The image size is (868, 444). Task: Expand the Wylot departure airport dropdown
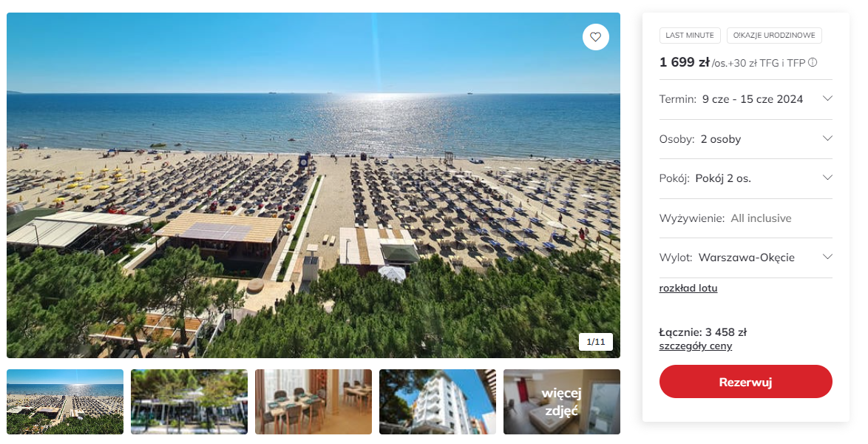(746, 258)
